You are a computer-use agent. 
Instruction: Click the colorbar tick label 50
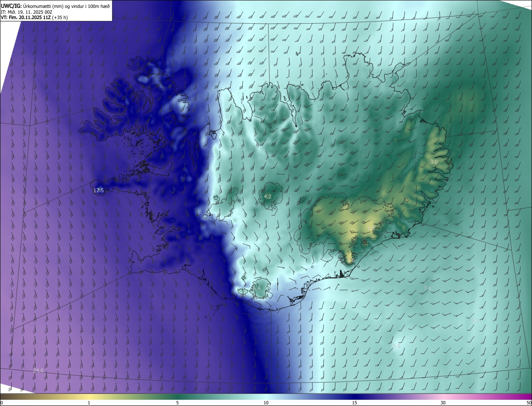click(528, 403)
